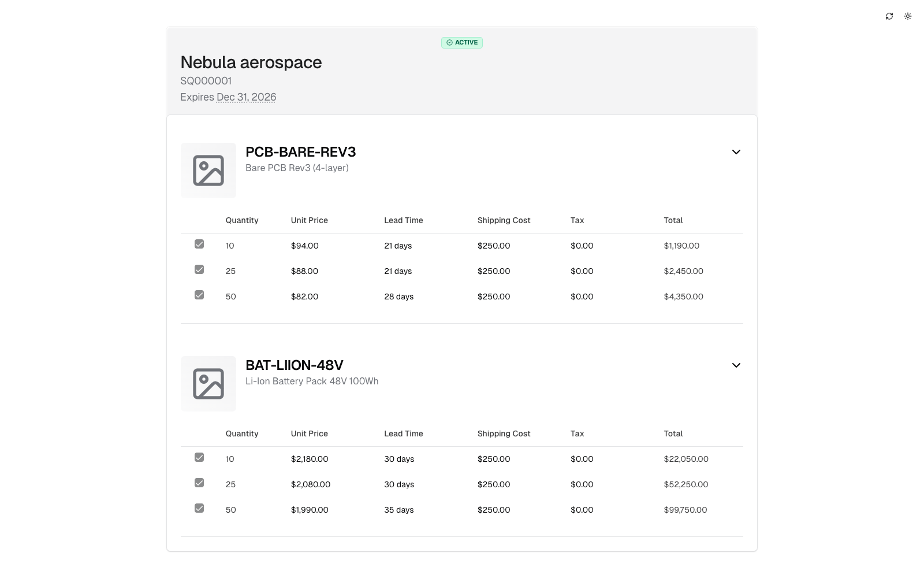Collapse the PCB-BARE-REV3 section chevron
This screenshot has height=578, width=924.
[x=736, y=152]
